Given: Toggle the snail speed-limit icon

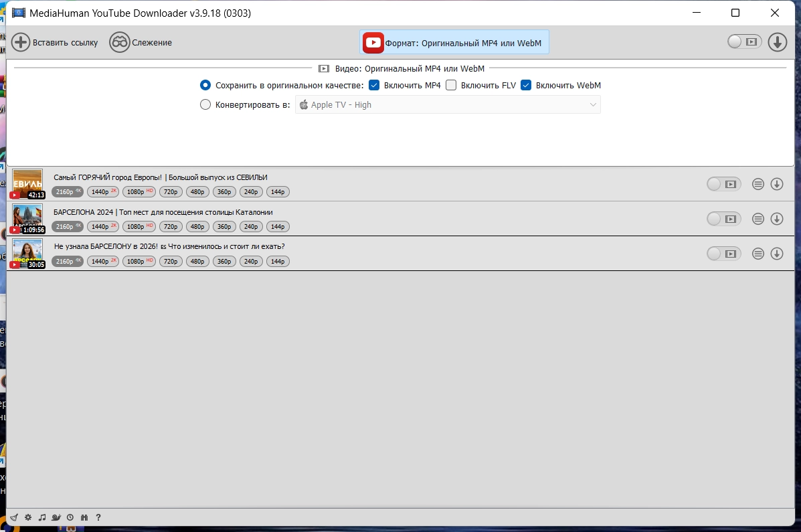Looking at the screenshot, I should (x=56, y=518).
